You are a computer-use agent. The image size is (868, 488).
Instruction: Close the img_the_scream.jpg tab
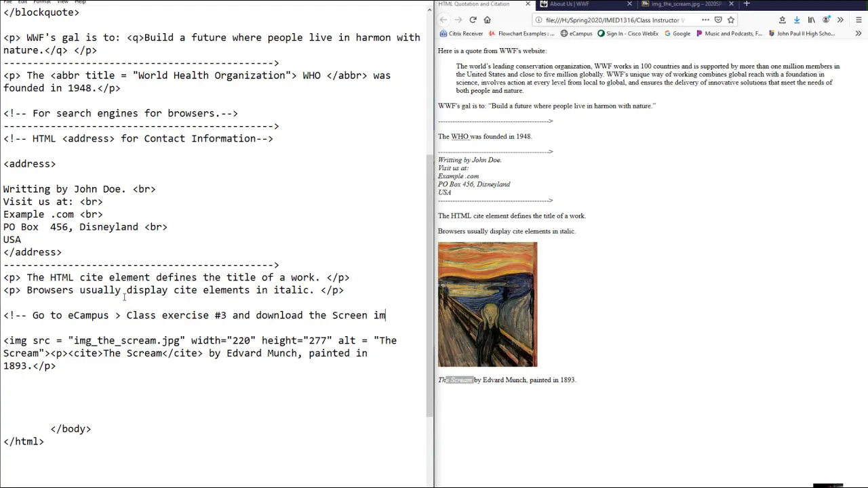pos(731,4)
